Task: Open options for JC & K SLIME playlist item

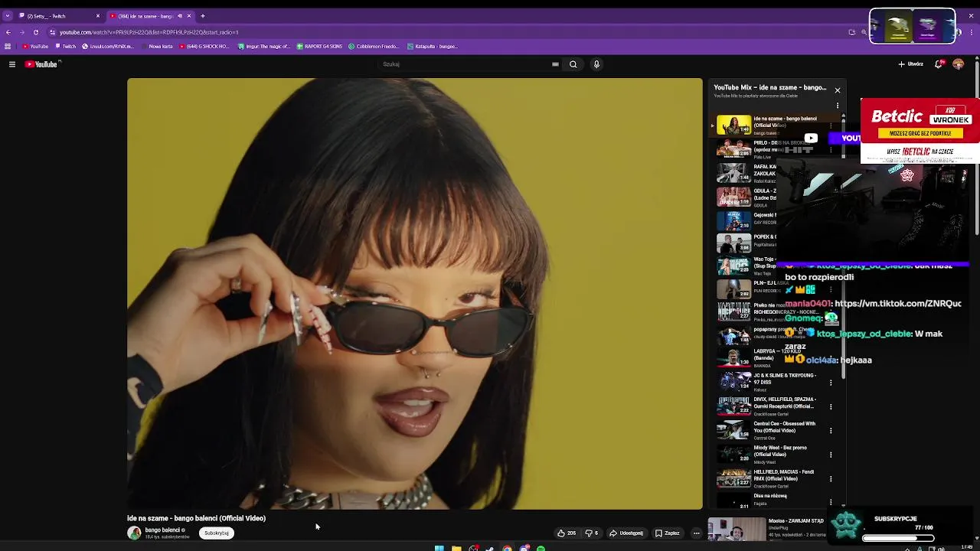Action: click(x=831, y=382)
